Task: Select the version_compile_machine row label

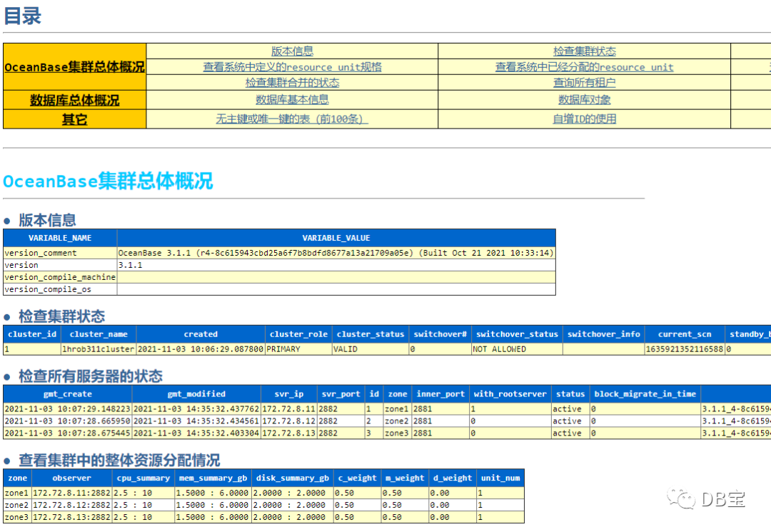Action: 60,277
